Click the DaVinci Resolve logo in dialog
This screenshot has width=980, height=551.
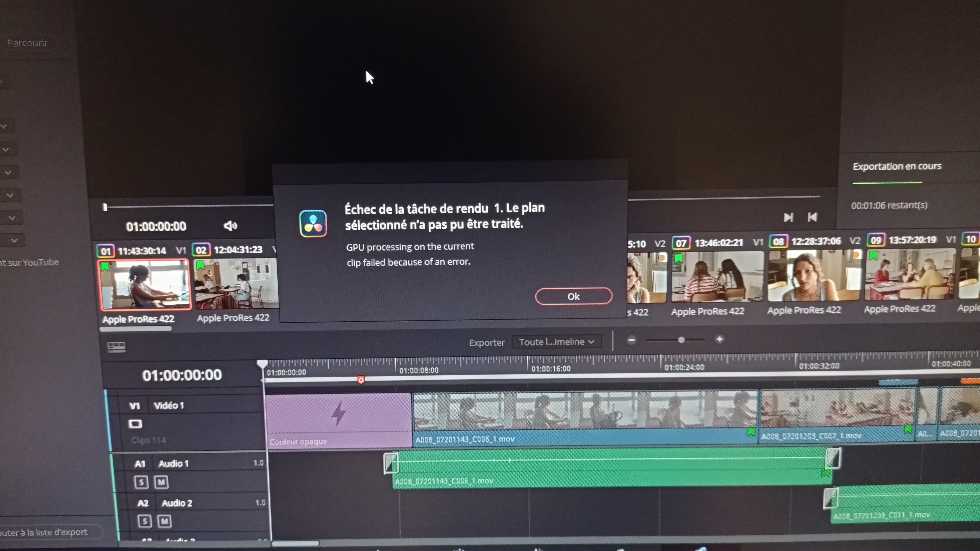[313, 224]
